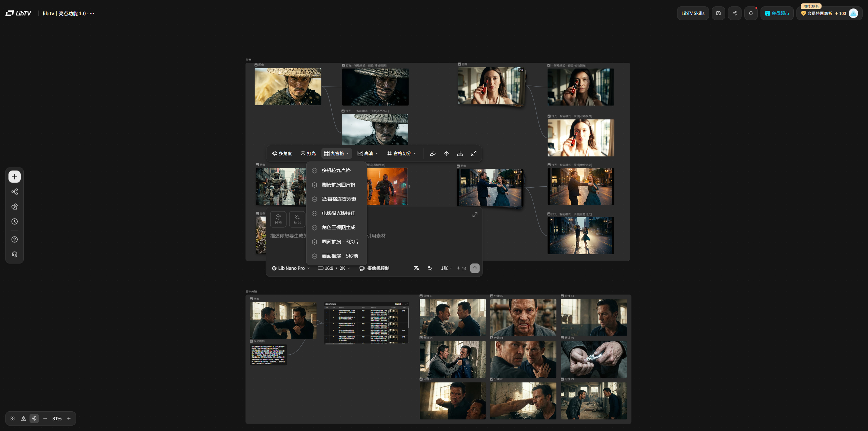Select the 多角度 multi-angle tool
868x431 pixels.
282,153
